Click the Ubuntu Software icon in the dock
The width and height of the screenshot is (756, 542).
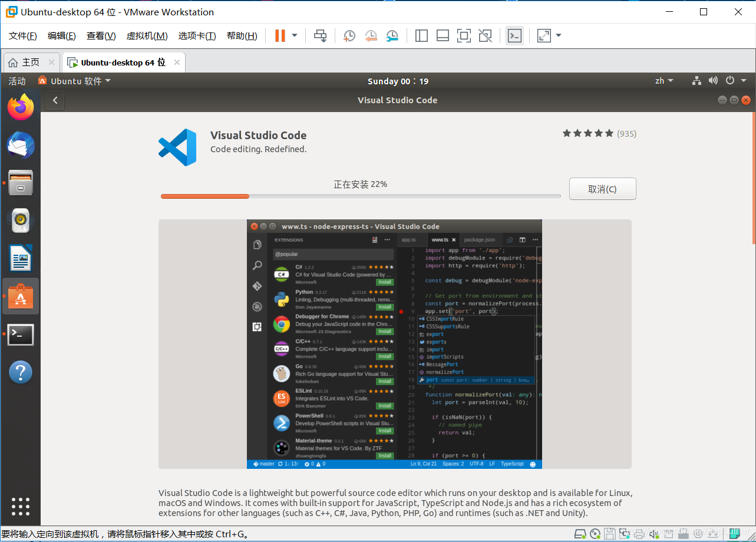21,296
